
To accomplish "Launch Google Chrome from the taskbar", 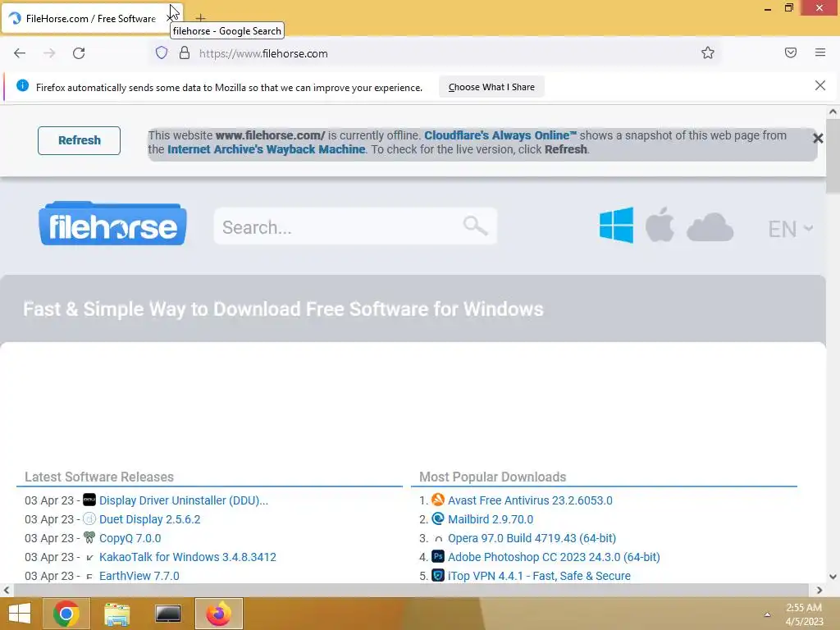I will (x=66, y=614).
